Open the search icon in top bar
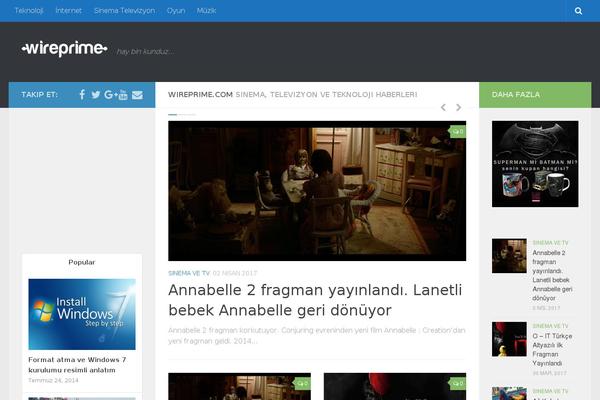Screen dimensions: 600x400 coord(578,11)
